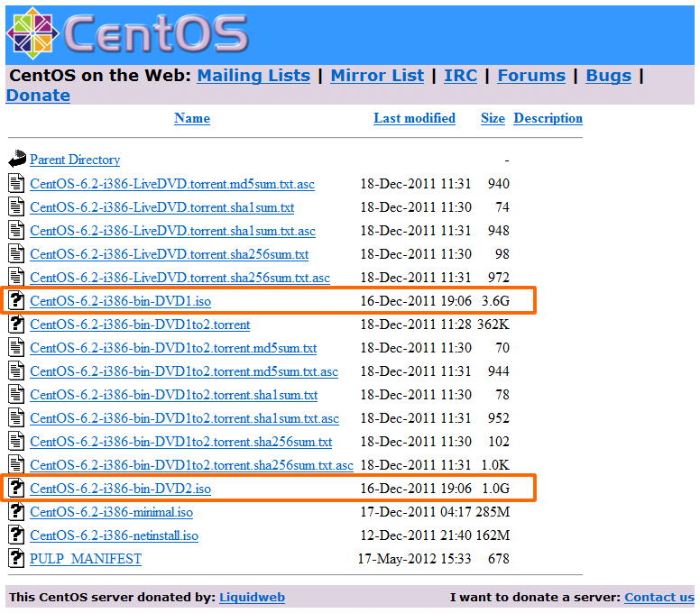Open the Donate link
Image resolution: width=700 pixels, height=613 pixels.
tap(38, 95)
